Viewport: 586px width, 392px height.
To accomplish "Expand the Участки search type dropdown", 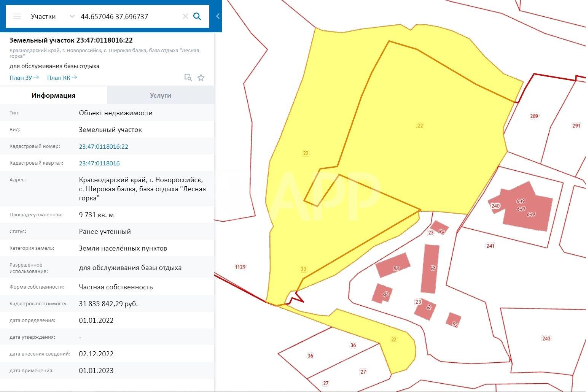I will (72, 16).
